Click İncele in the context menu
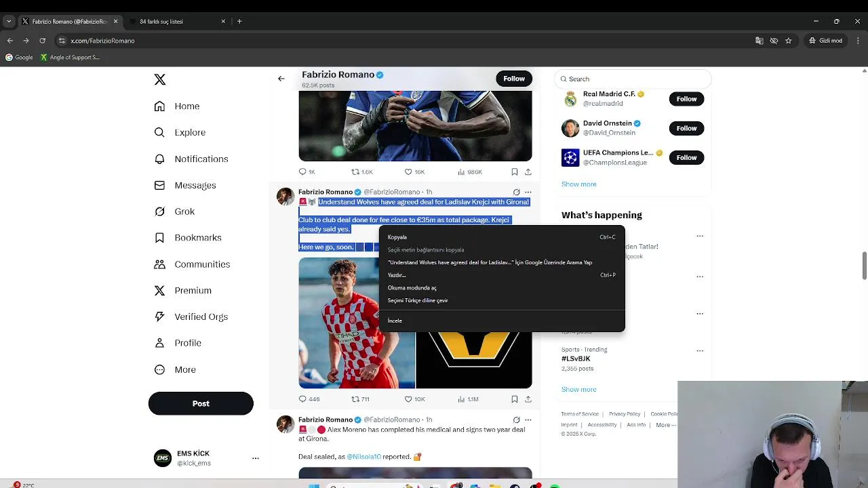The height and width of the screenshot is (488, 868). pos(502,321)
